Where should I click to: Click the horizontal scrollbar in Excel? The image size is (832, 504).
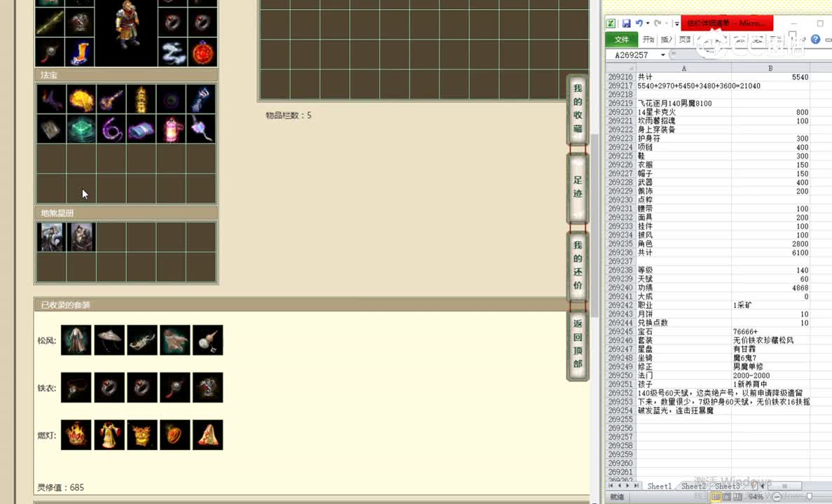tap(784, 486)
